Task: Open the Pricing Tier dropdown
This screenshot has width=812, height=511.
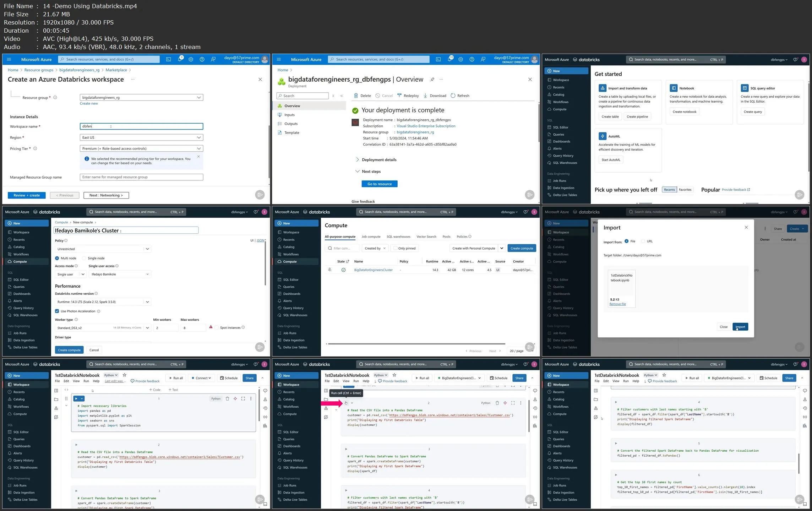Action: [141, 148]
